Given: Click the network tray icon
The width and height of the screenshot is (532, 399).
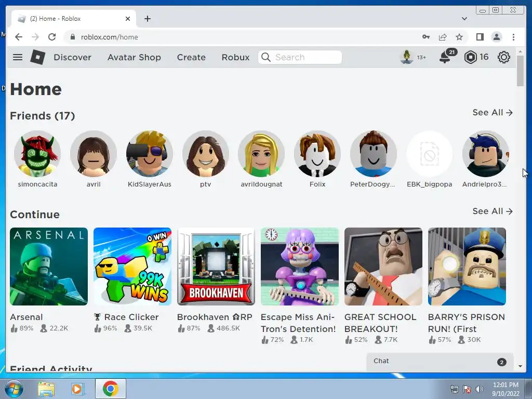Looking at the screenshot, I should tap(454, 389).
